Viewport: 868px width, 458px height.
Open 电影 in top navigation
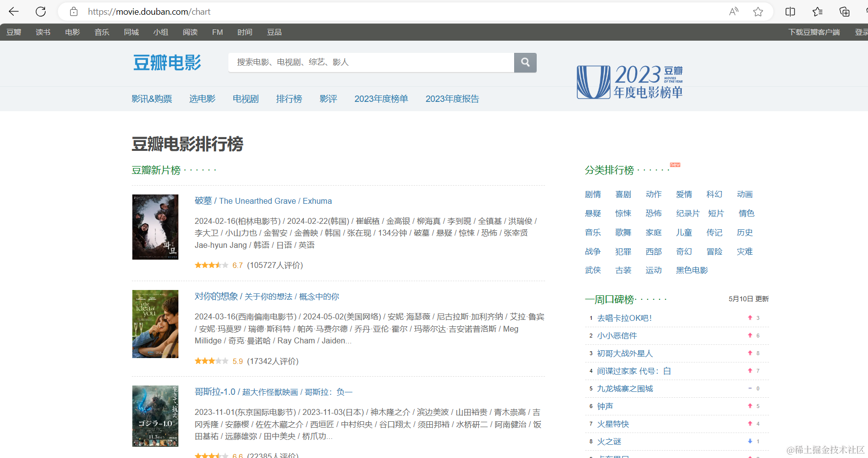click(73, 32)
